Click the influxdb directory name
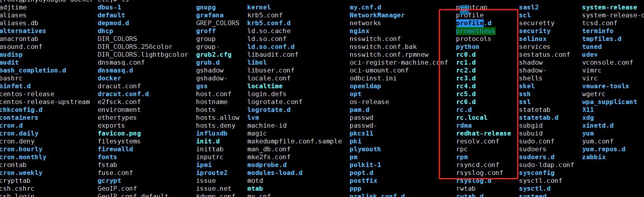The width and height of the screenshot is (644, 197). tap(212, 134)
